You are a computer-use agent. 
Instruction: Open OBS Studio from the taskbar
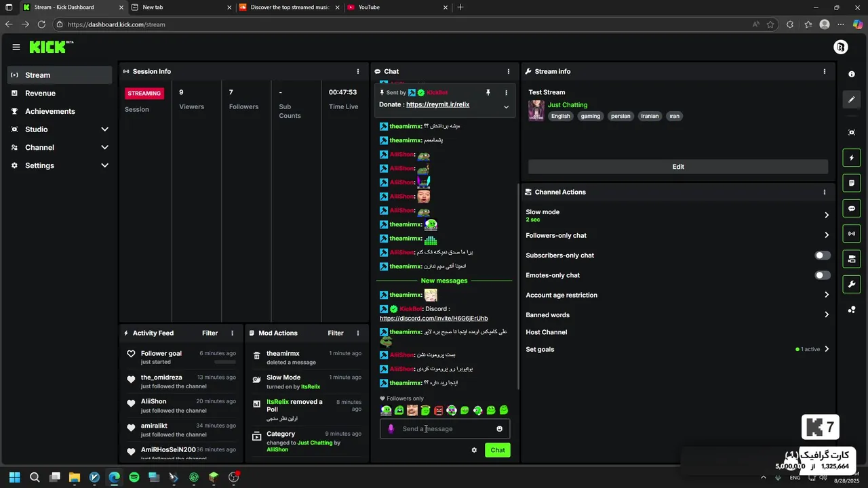[234, 477]
